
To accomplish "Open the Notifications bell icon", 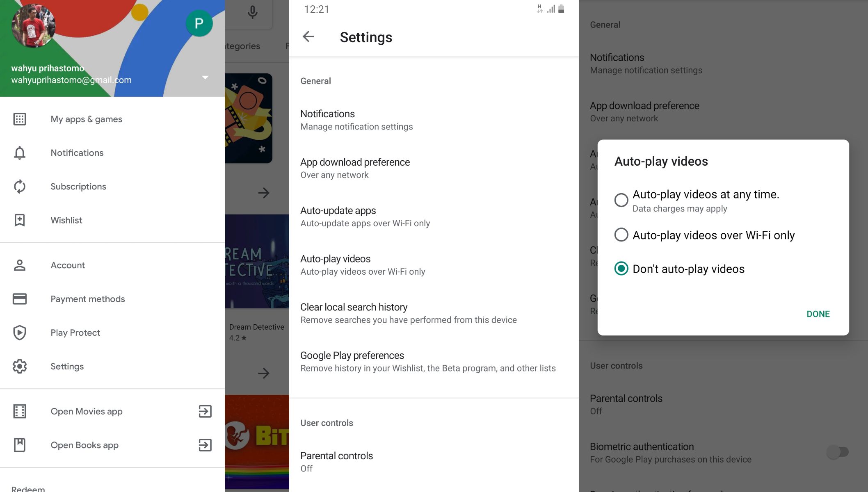I will pyautogui.click(x=20, y=153).
